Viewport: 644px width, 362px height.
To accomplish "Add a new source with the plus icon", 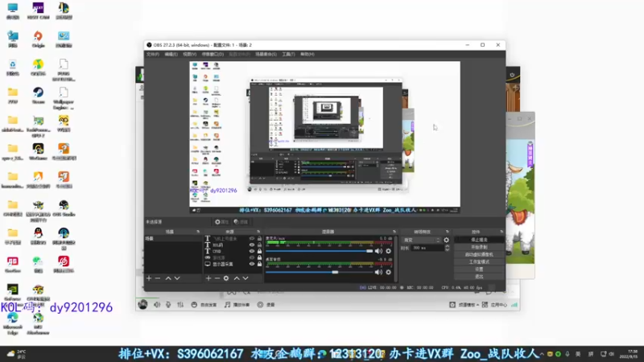I will 208,278.
